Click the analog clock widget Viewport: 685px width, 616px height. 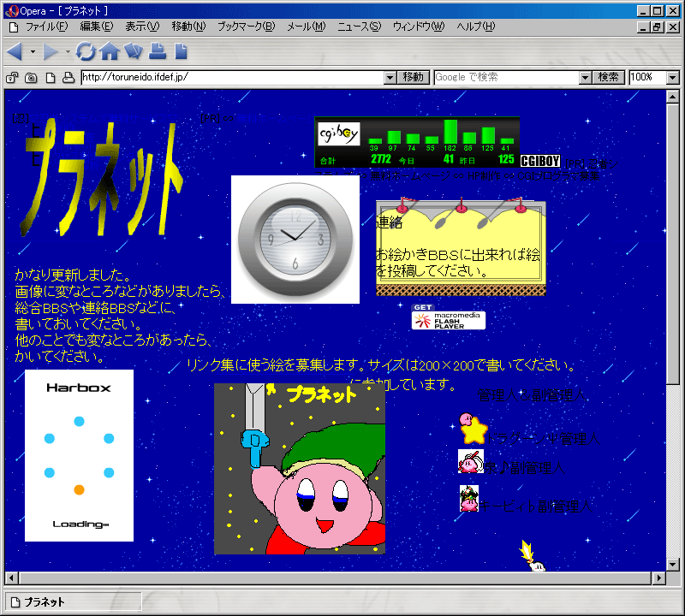295,240
